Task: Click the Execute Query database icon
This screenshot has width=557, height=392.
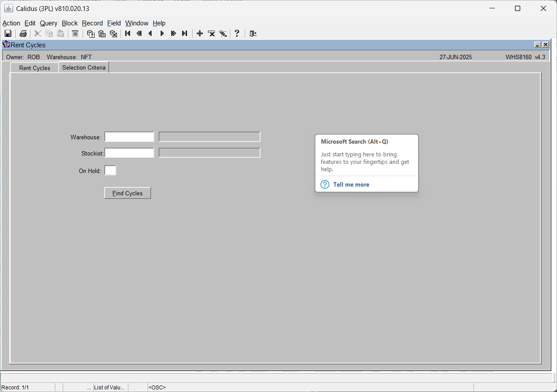Action: (x=102, y=33)
